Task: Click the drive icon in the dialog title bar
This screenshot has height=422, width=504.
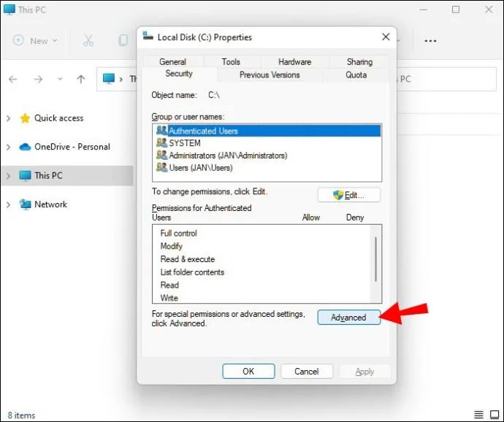Action: click(148, 36)
